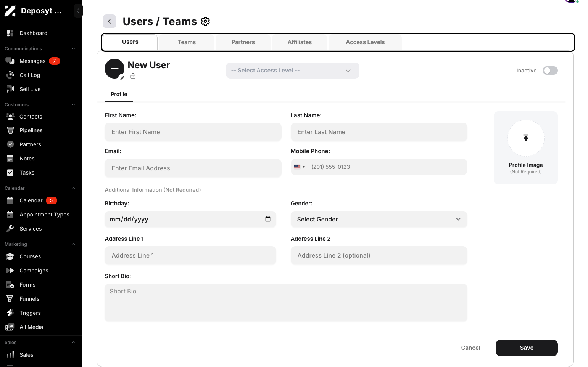Click the Cancel button

470,348
